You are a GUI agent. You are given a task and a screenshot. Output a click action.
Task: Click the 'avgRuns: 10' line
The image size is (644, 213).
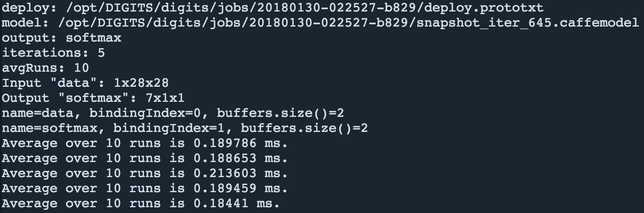pyautogui.click(x=46, y=69)
